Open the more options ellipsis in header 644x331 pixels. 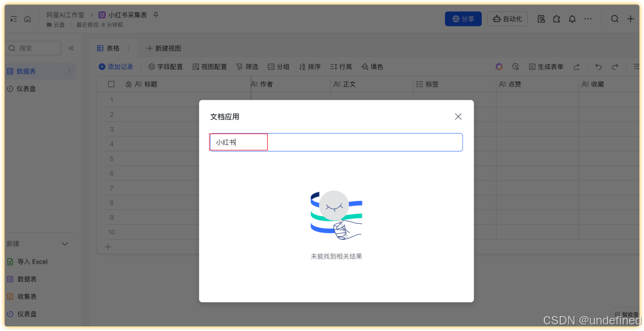tap(588, 19)
